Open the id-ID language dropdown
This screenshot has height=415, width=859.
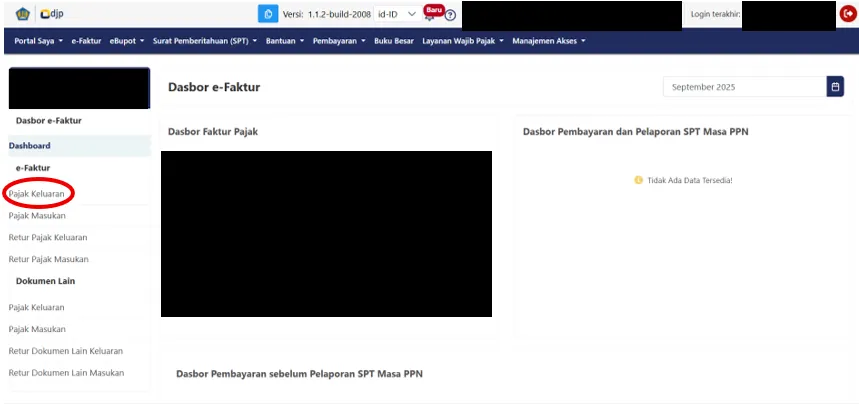pyautogui.click(x=396, y=15)
